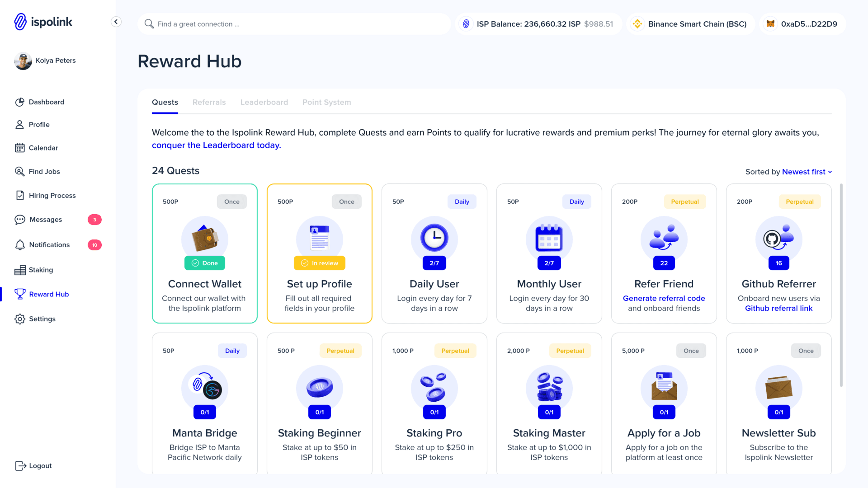Open Binance Smart Chain network selector
The image size is (868, 488).
click(x=690, y=24)
